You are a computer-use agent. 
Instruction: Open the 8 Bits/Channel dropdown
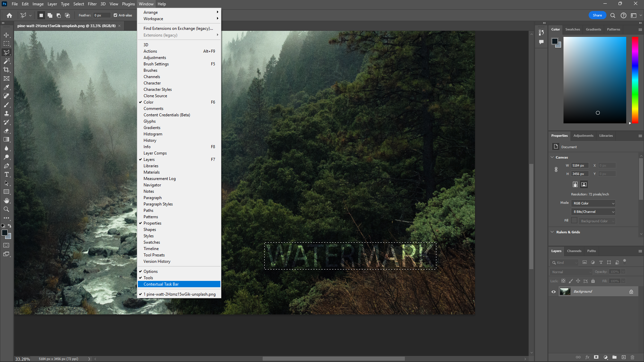[x=593, y=212]
